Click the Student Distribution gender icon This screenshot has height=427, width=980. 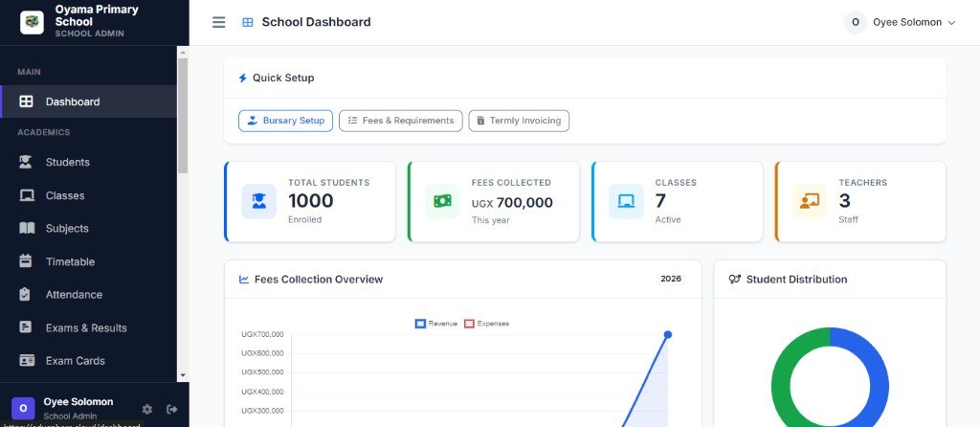pyautogui.click(x=735, y=280)
